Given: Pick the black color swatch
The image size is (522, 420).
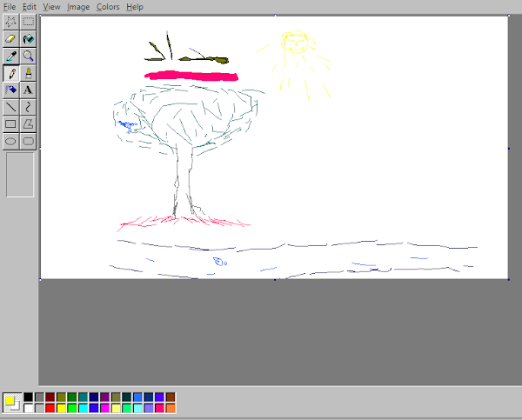Looking at the screenshot, I should (29, 397).
